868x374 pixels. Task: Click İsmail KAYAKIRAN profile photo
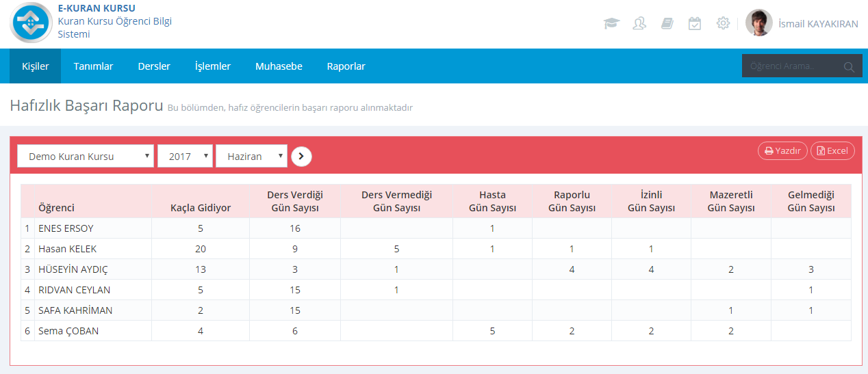(758, 23)
